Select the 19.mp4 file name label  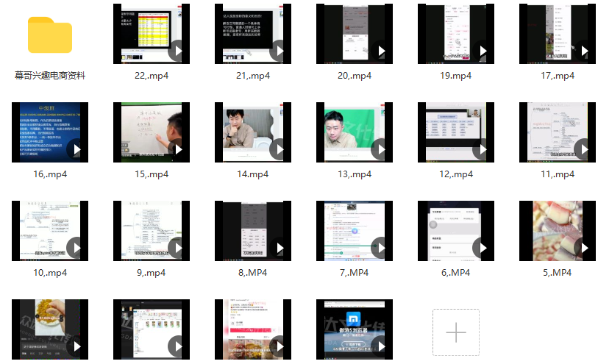[455, 76]
